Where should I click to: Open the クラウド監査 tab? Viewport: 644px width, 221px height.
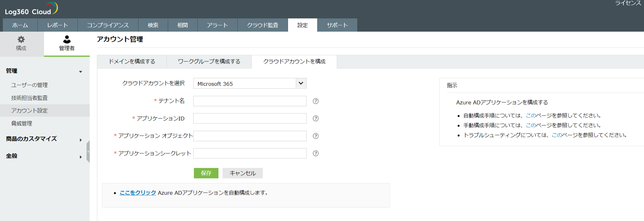pos(263,25)
